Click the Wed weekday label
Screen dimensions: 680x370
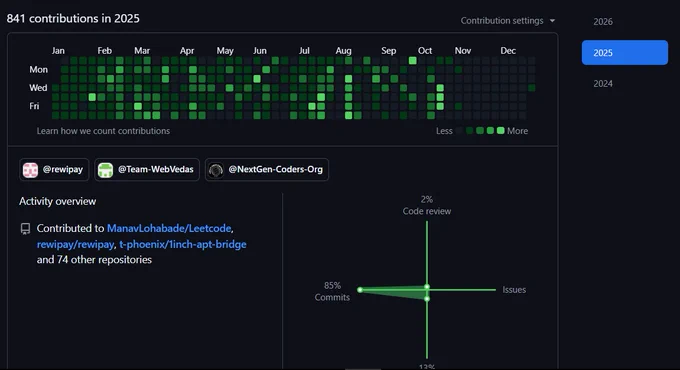click(38, 88)
